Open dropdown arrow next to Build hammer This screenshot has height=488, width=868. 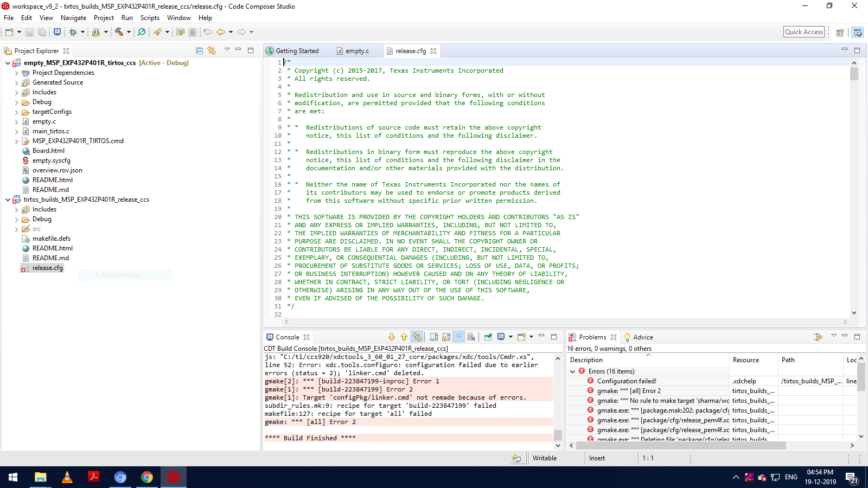tap(129, 32)
